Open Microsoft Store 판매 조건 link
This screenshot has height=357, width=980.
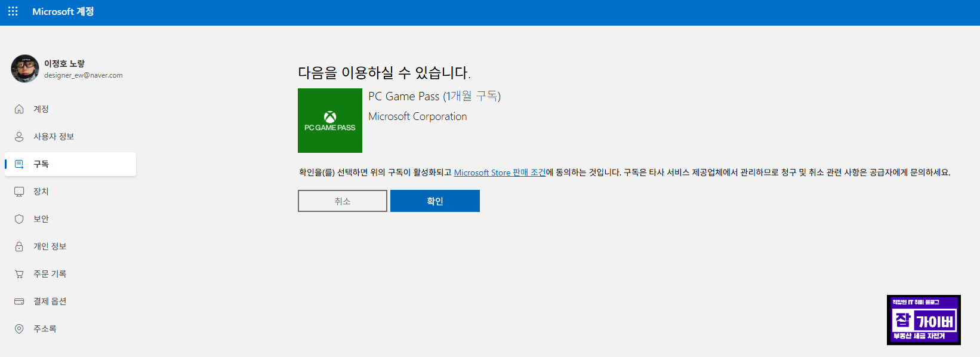point(500,173)
